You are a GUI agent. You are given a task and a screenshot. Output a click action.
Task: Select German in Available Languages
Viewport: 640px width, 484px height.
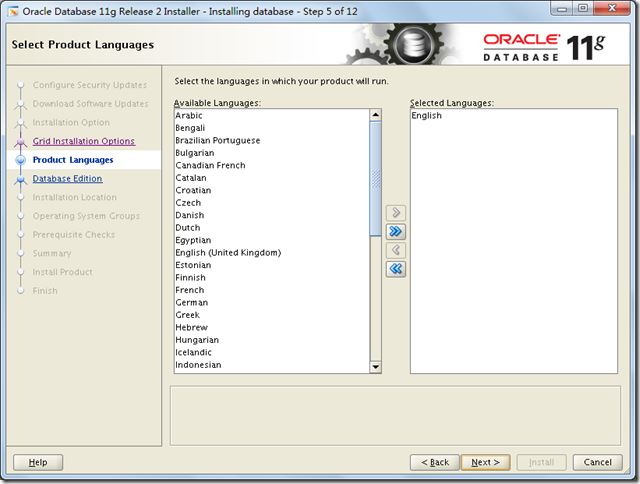point(272,302)
